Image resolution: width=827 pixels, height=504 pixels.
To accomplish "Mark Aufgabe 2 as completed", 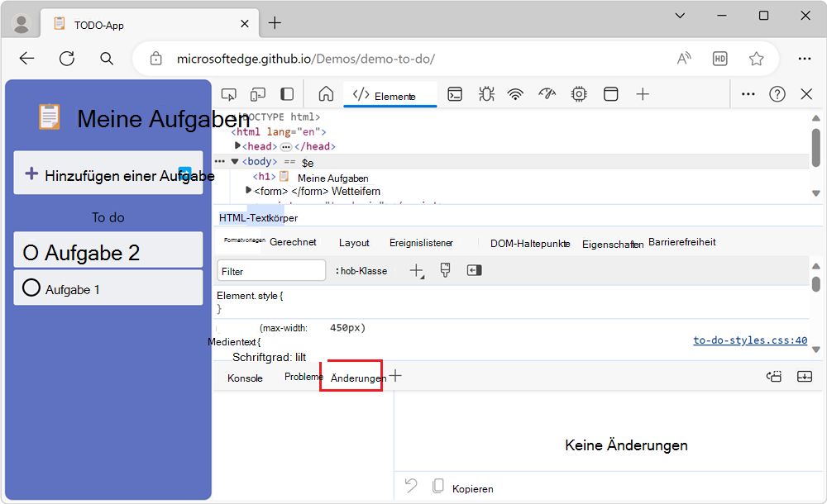I will (x=31, y=252).
